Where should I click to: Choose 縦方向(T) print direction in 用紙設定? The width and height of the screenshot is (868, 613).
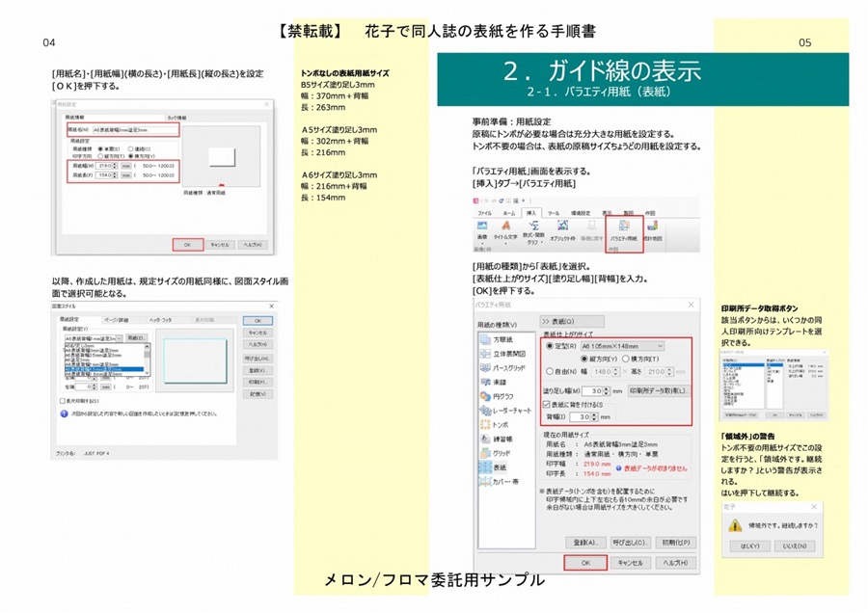[x=100, y=156]
